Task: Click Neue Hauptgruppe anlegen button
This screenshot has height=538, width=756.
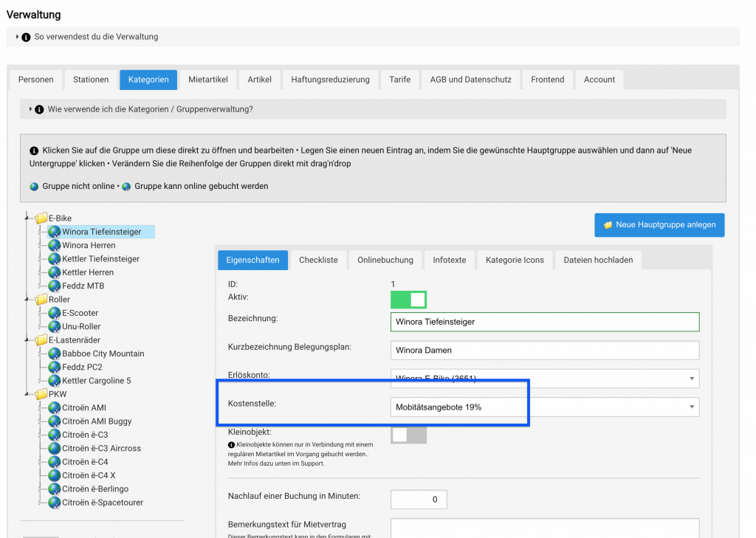Action: coord(659,225)
